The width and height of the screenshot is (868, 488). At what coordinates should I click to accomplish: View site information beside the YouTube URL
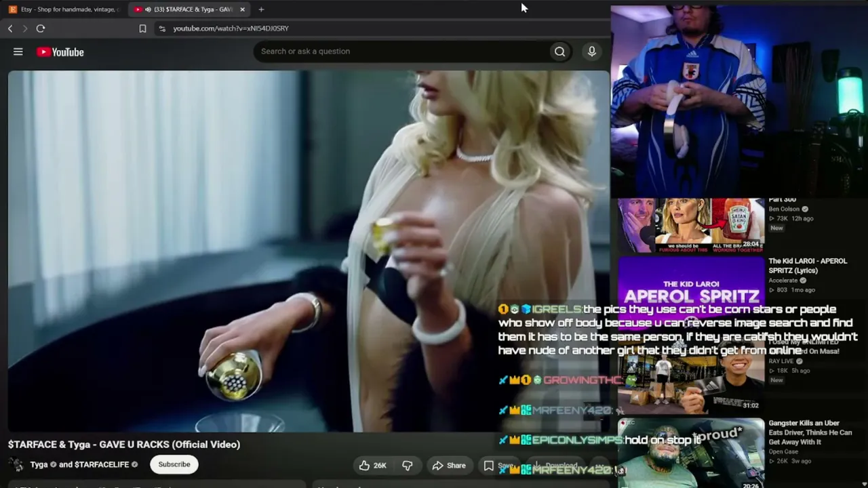click(161, 28)
